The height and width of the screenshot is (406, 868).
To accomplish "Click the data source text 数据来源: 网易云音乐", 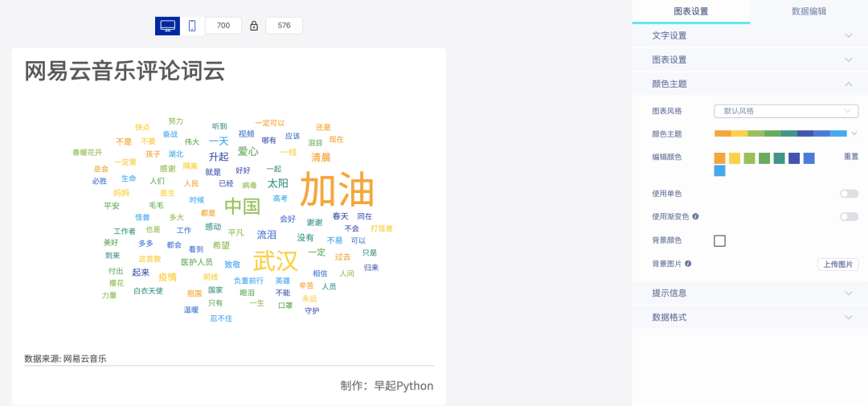I will click(x=65, y=359).
